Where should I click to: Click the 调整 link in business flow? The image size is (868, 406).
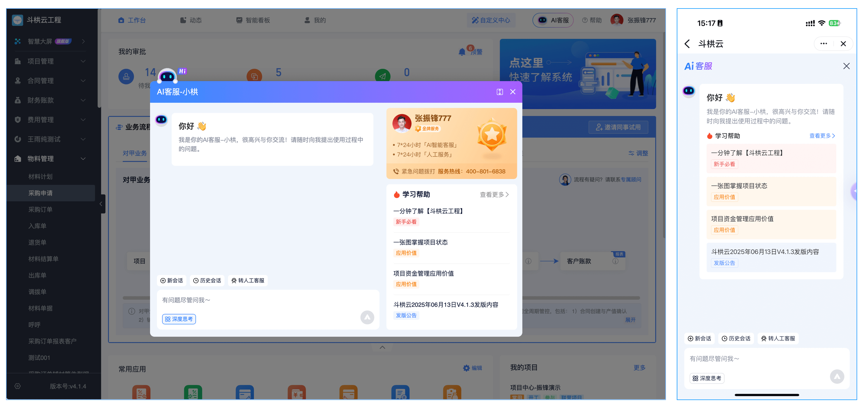point(639,153)
